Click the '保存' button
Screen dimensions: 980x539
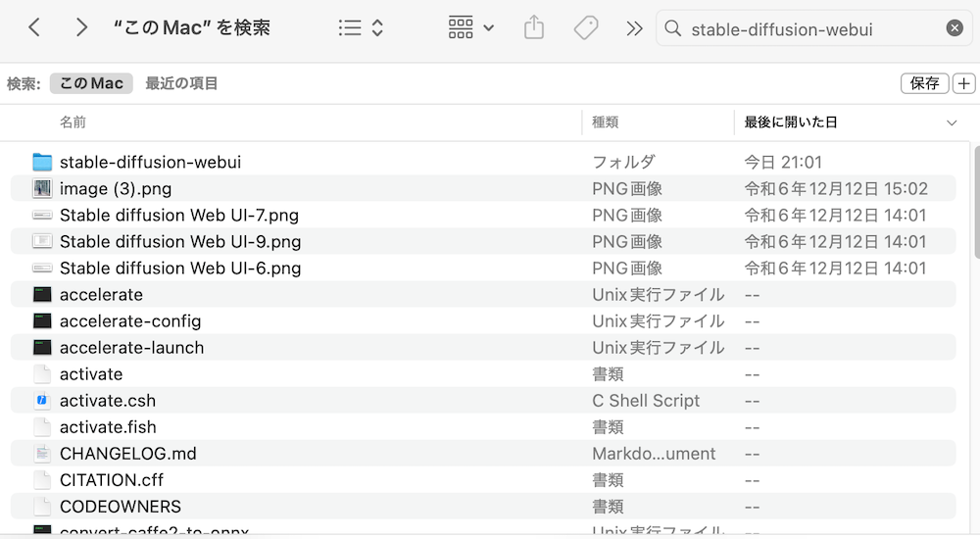tap(924, 83)
